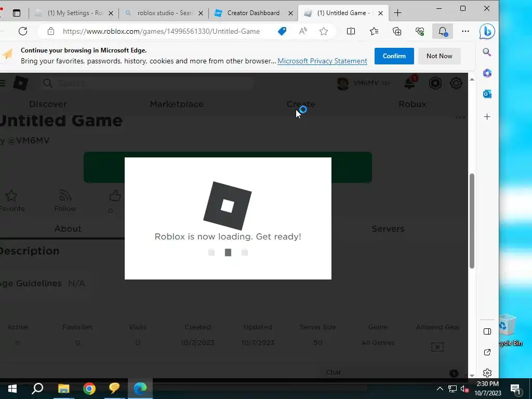Open the Bing Copilot sidebar icon
The height and width of the screenshot is (399, 532).
coord(487,32)
